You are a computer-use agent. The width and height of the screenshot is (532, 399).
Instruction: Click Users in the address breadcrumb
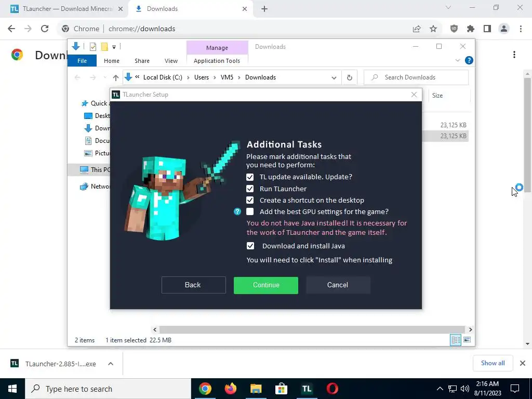202,77
